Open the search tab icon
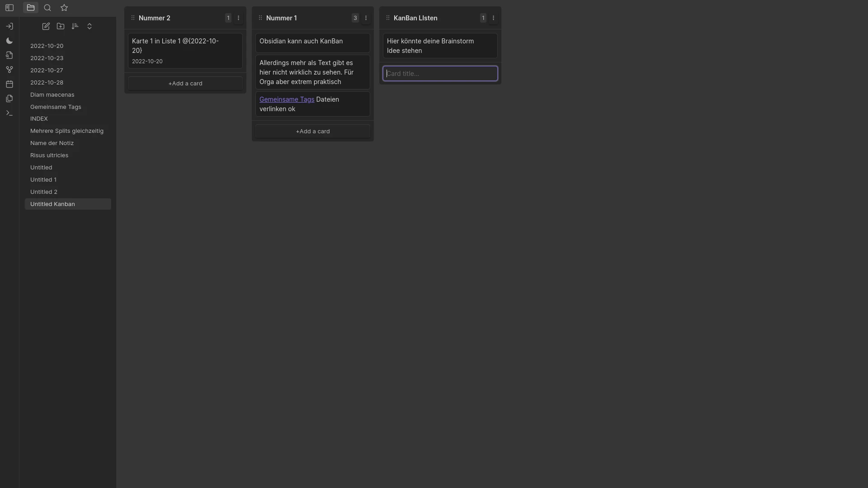 coord(47,8)
